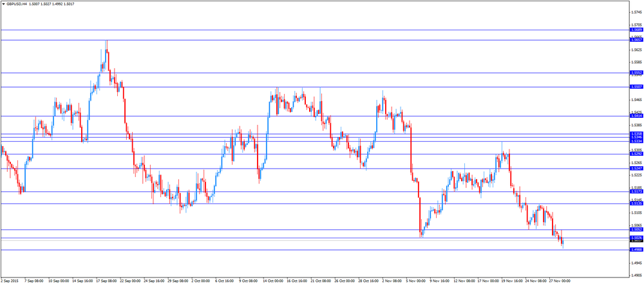Viewport: 644px width, 284px height.
Task: Click the 22 Sep 00:00 time label
Action: click(x=129, y=281)
